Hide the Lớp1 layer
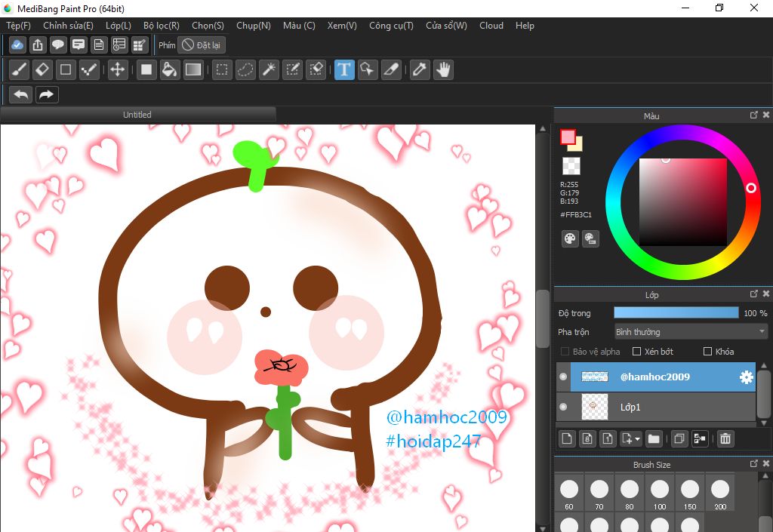 click(563, 407)
